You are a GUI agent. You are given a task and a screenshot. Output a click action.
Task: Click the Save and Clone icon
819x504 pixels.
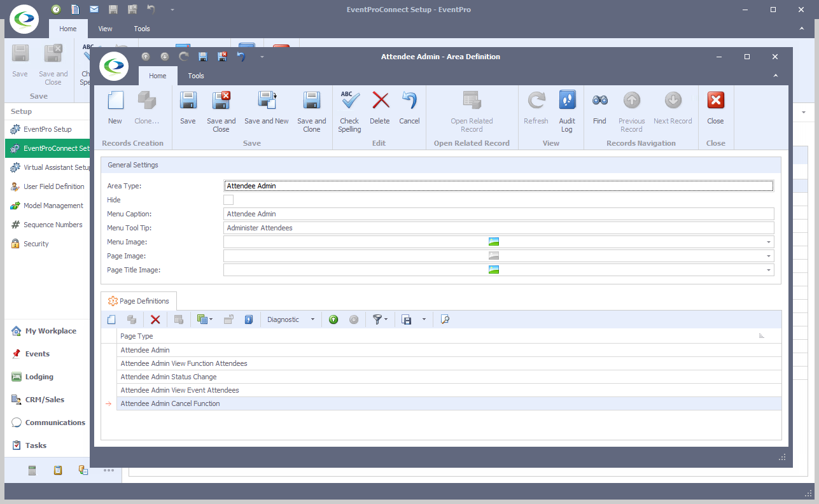[311, 101]
